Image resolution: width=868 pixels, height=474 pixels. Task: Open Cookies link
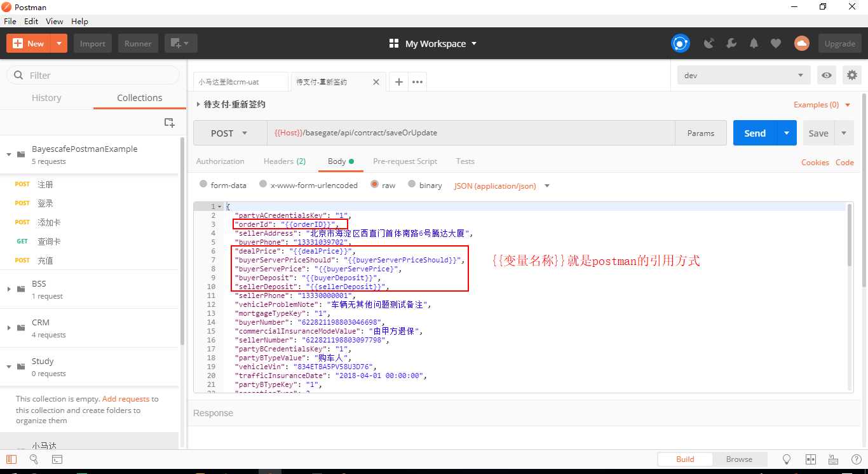point(815,162)
